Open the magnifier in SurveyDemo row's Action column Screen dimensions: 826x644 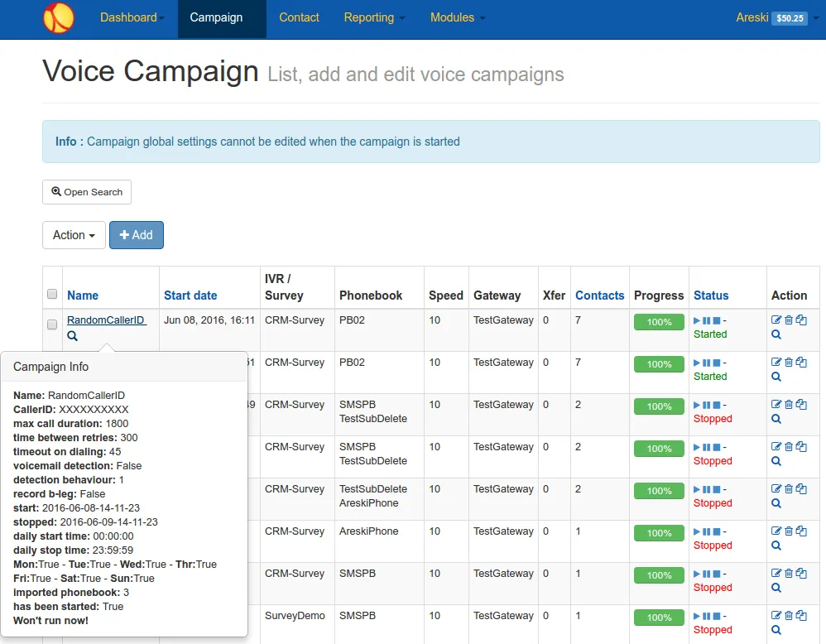(x=776, y=630)
